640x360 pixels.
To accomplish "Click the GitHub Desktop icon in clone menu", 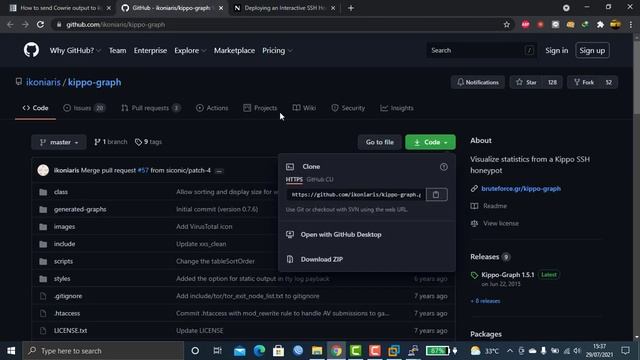I will [x=290, y=234].
